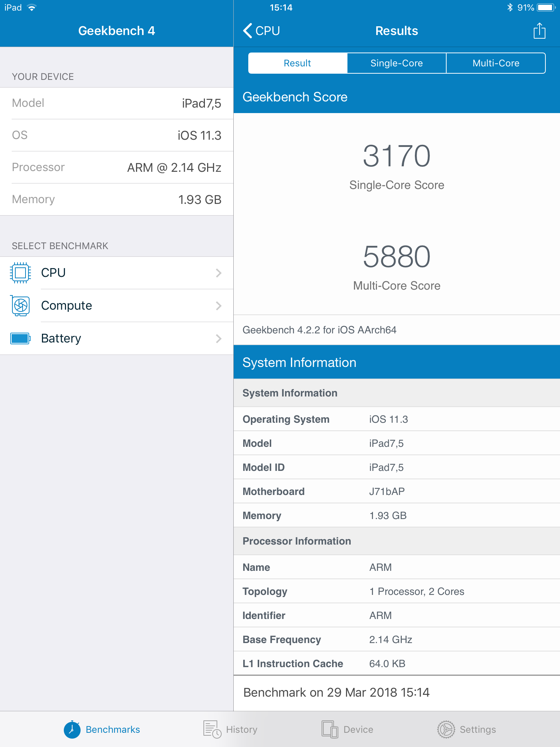Tap the Device tablet-phone icon
Viewport: 560px width, 747px height.
[330, 729]
